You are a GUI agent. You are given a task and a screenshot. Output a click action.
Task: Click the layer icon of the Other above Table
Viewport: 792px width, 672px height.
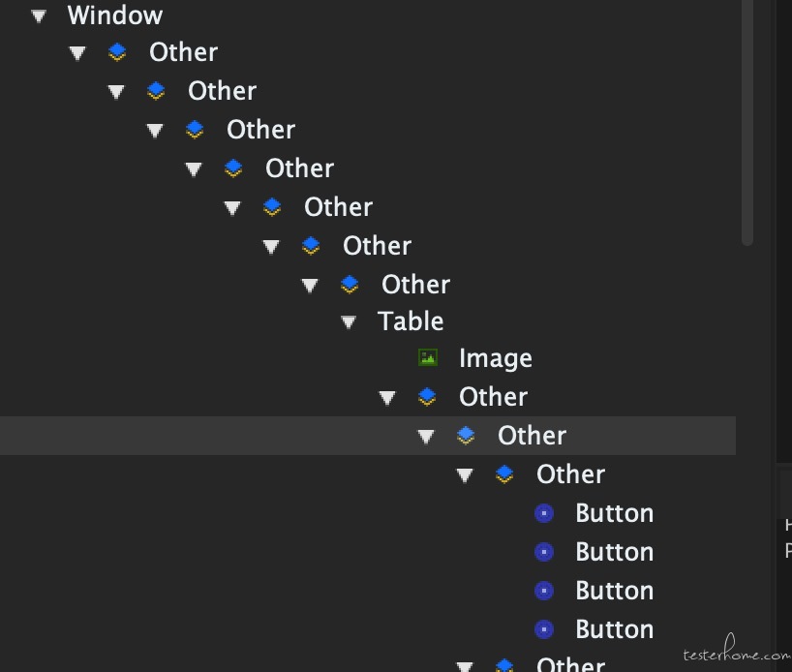pos(350,285)
